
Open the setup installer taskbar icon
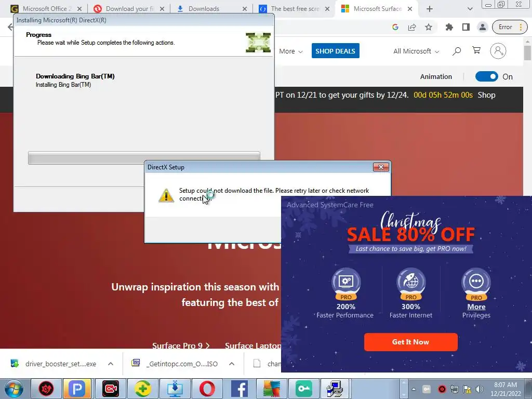[335, 389]
